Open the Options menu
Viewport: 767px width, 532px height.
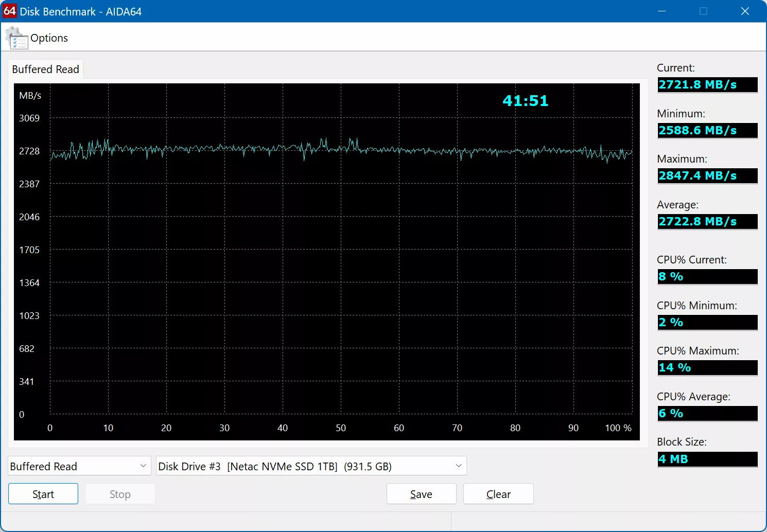(49, 38)
